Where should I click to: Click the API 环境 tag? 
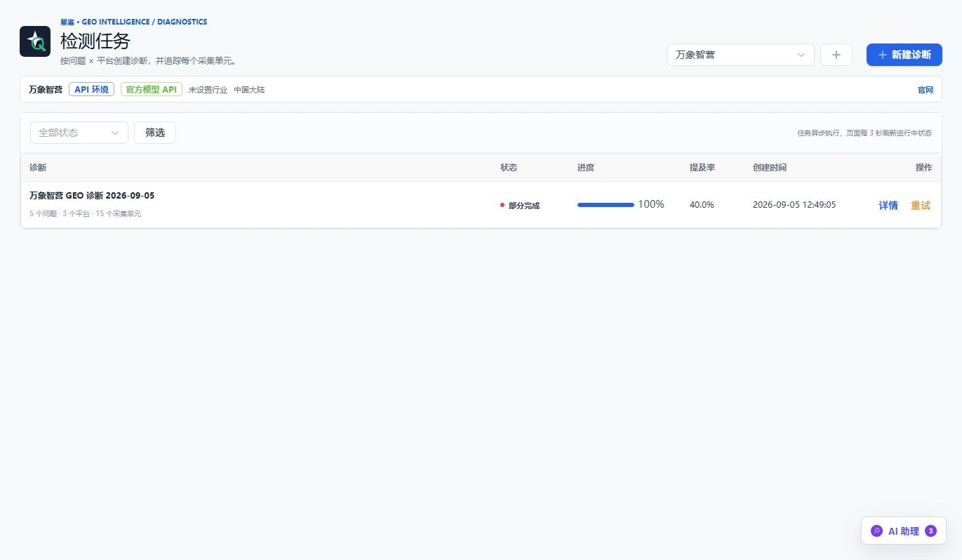[91, 89]
